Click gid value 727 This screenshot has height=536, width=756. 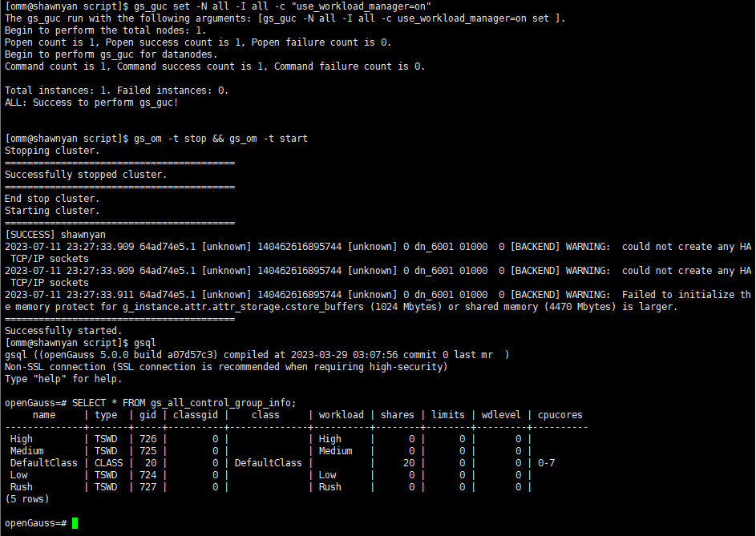148,487
